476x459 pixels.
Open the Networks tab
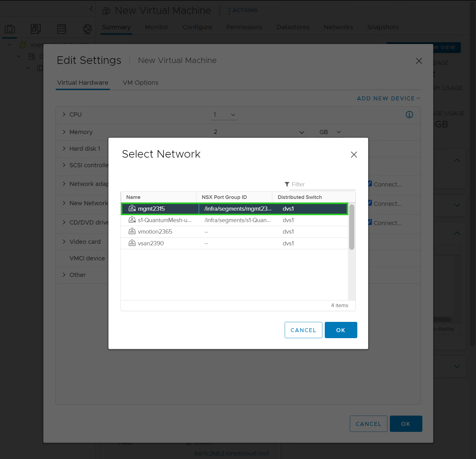coord(338,27)
